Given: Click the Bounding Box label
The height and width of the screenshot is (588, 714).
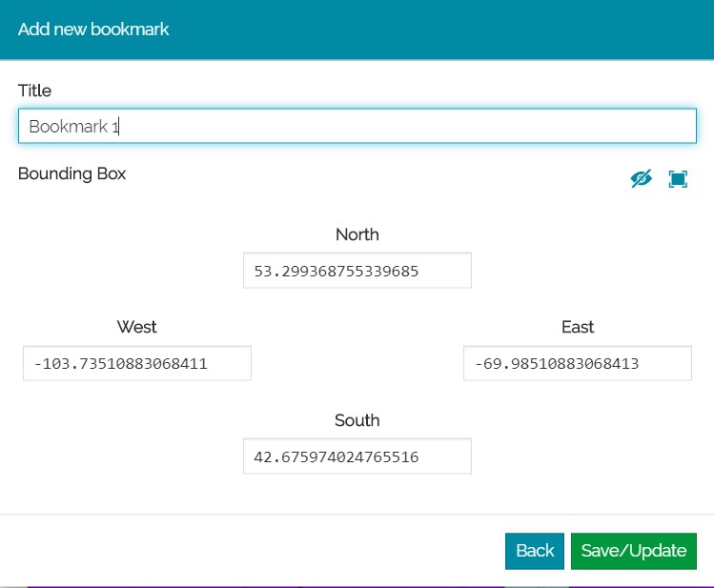Looking at the screenshot, I should click(71, 173).
